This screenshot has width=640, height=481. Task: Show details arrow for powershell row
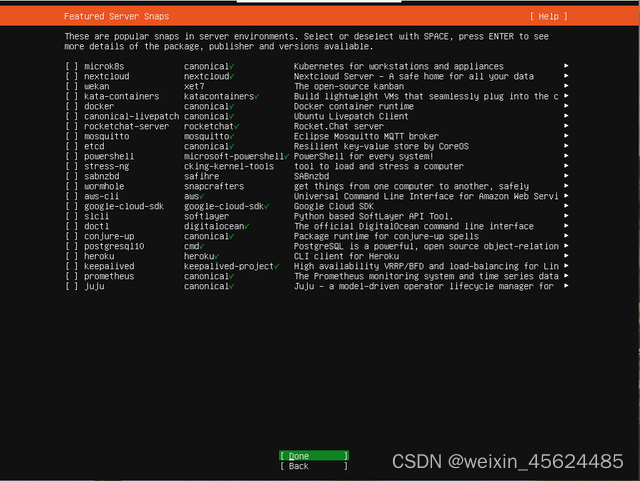point(566,156)
